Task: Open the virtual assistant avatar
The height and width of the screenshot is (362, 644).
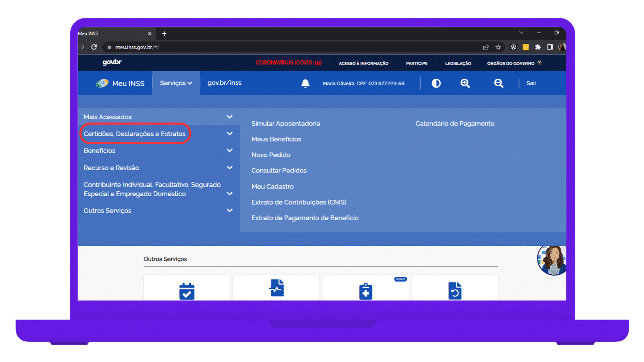Action: coord(552,260)
